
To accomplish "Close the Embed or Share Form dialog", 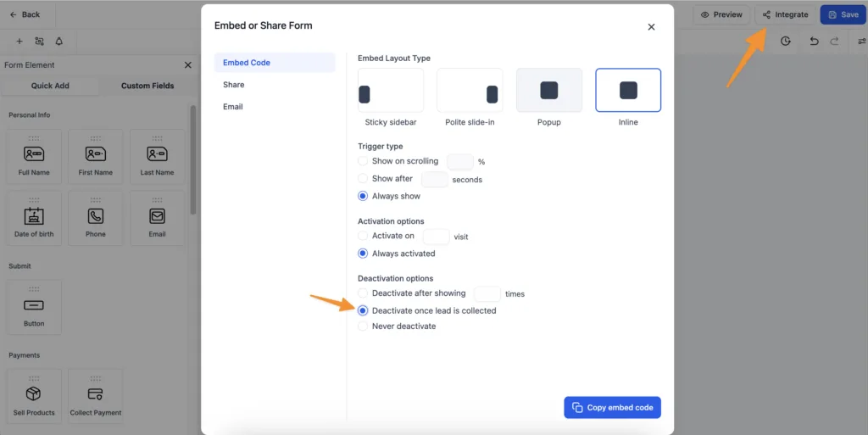I will pyautogui.click(x=651, y=27).
